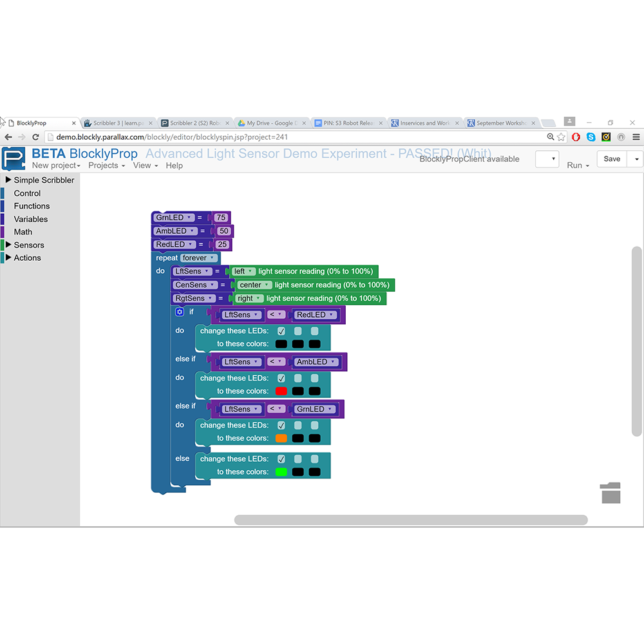The height and width of the screenshot is (644, 644).
Task: Click the workspace vertical scrollbar
Action: 637,341
